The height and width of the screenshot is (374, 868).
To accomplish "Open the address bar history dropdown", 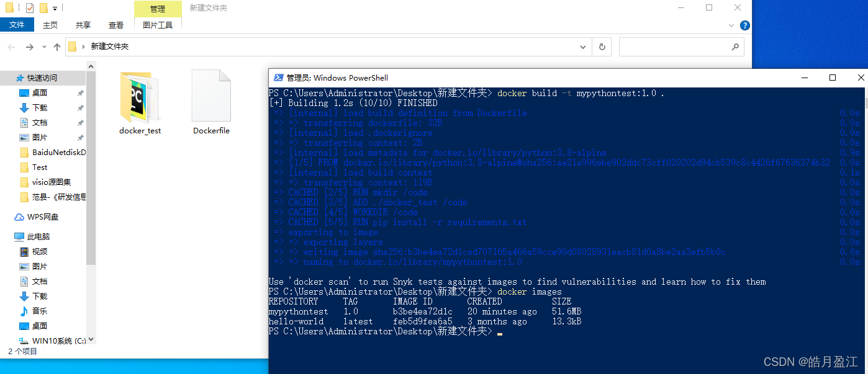I will coord(583,47).
